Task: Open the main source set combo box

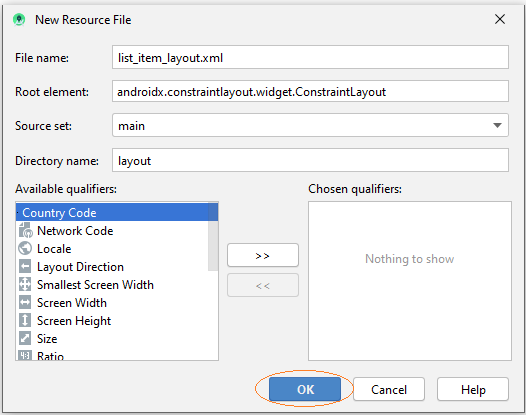Action: tap(310, 125)
